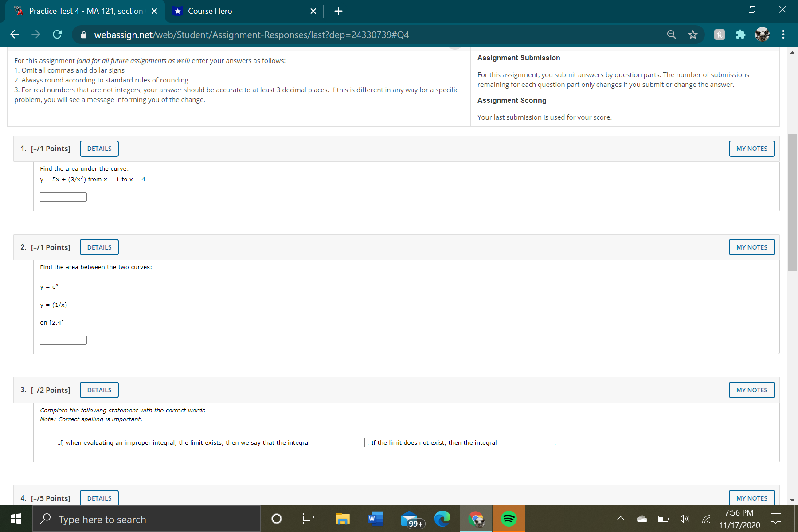Open DETAILS for question 1

point(99,149)
